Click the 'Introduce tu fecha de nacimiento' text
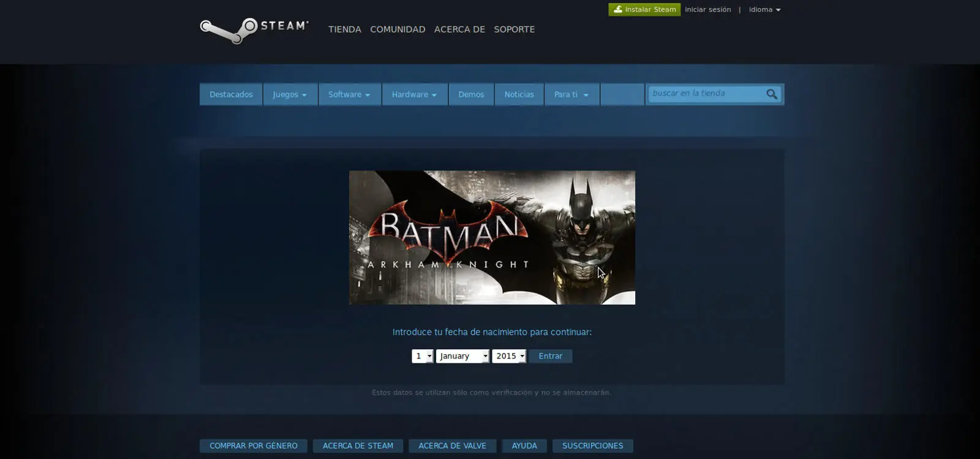980x459 pixels. tap(492, 332)
